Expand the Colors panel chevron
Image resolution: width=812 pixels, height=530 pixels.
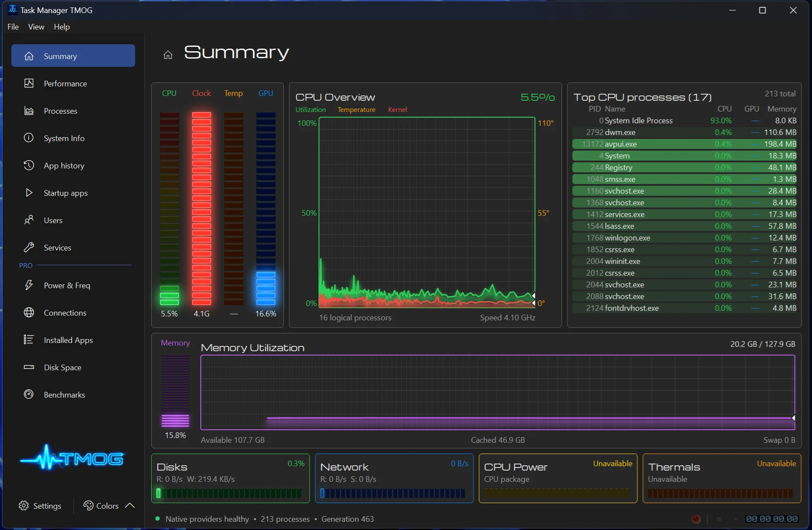(x=129, y=506)
